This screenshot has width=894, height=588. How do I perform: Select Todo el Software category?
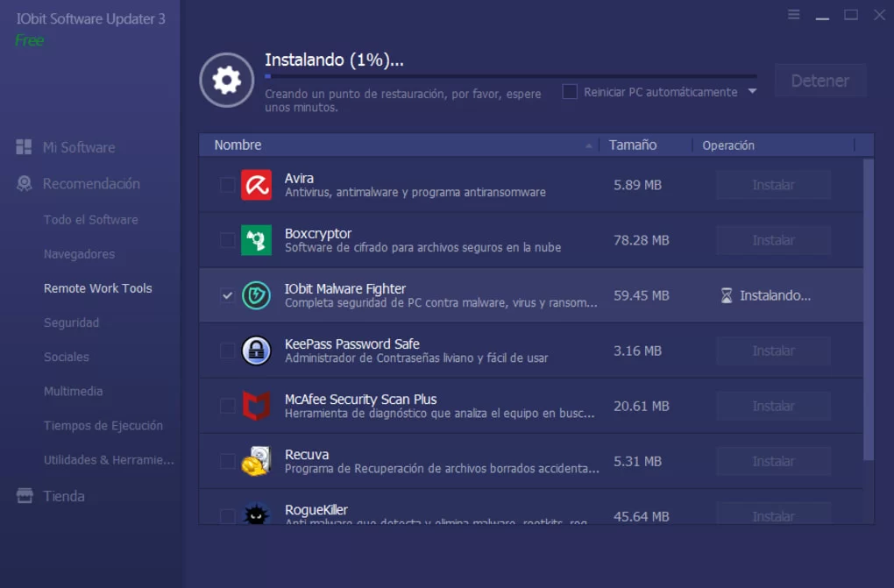(x=90, y=220)
